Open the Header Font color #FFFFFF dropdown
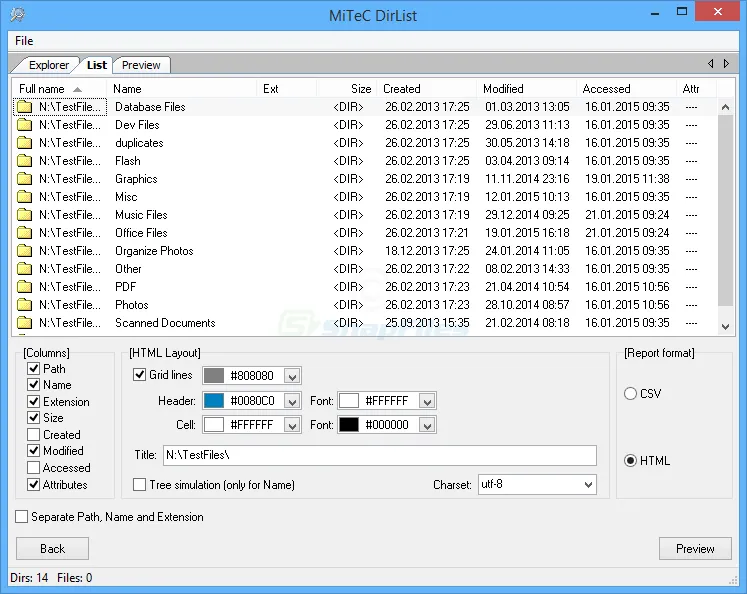 click(x=427, y=401)
